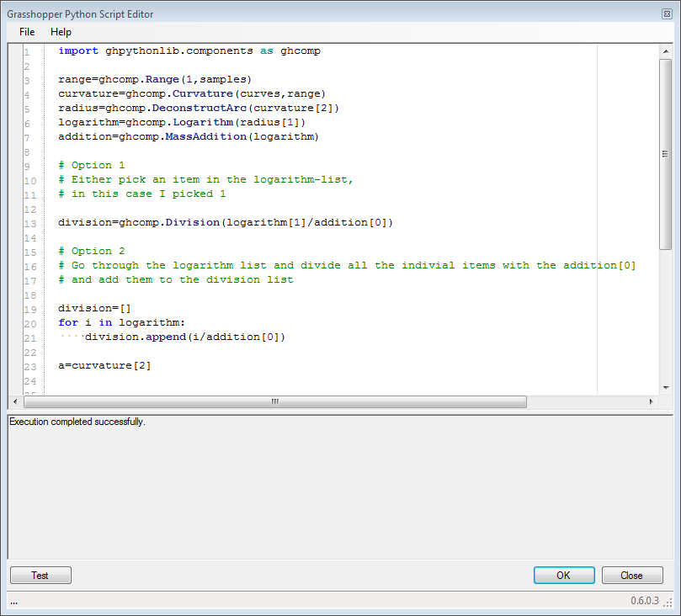Click the '# Option 1' comment
This screenshot has width=681, height=616.
pyautogui.click(x=92, y=166)
